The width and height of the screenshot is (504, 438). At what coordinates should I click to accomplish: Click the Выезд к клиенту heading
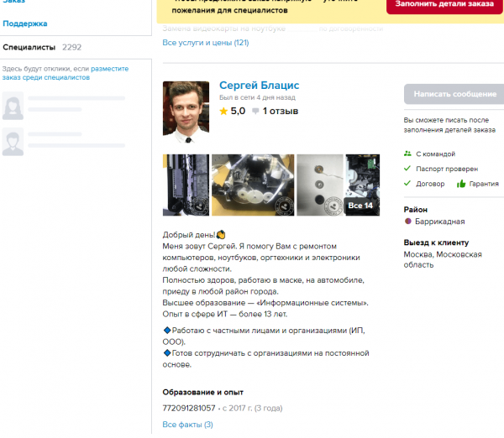coord(436,242)
